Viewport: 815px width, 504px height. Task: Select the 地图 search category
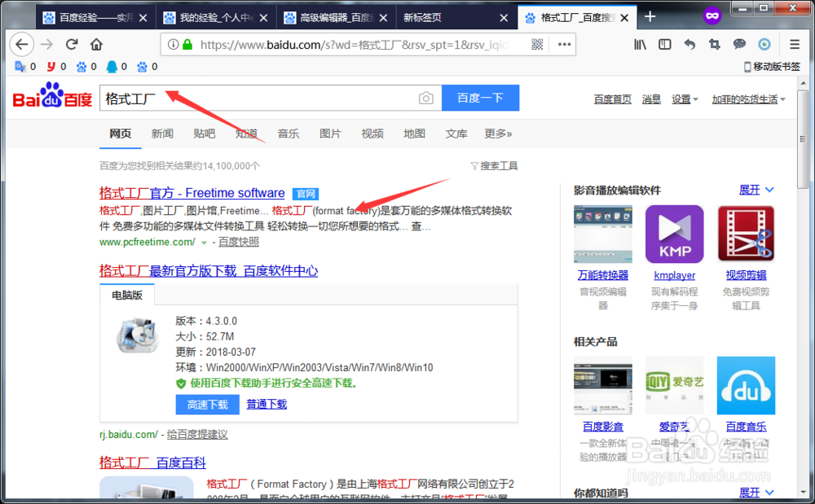pos(414,134)
